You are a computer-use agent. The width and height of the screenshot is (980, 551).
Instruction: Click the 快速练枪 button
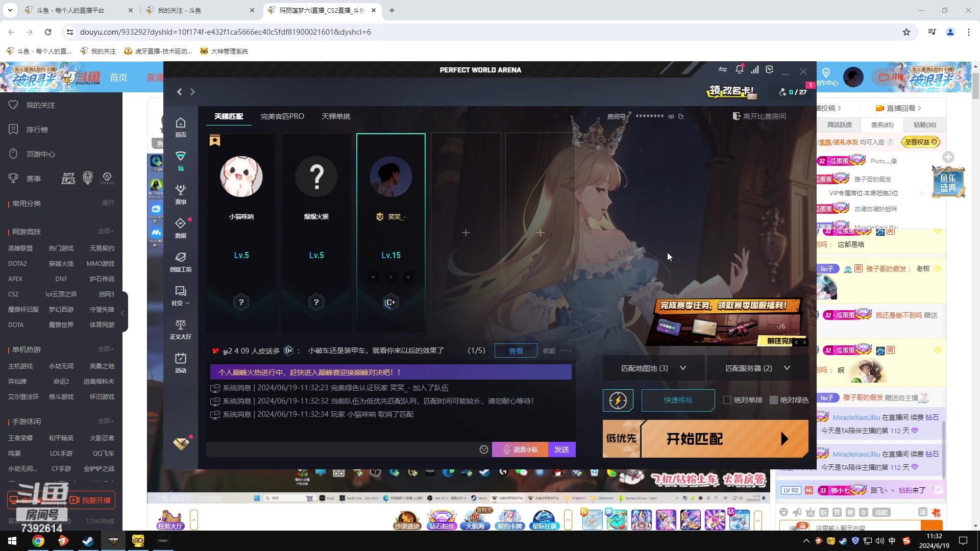click(x=678, y=400)
